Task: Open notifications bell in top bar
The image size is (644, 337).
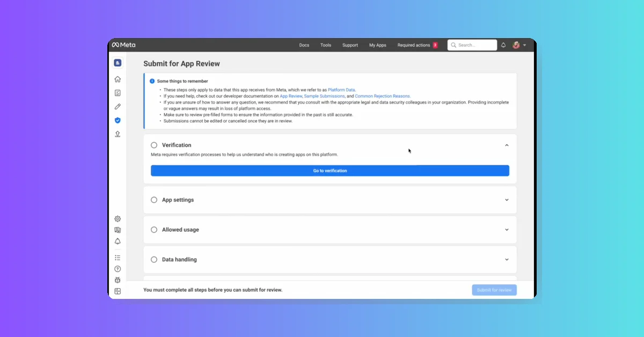Action: click(x=503, y=45)
